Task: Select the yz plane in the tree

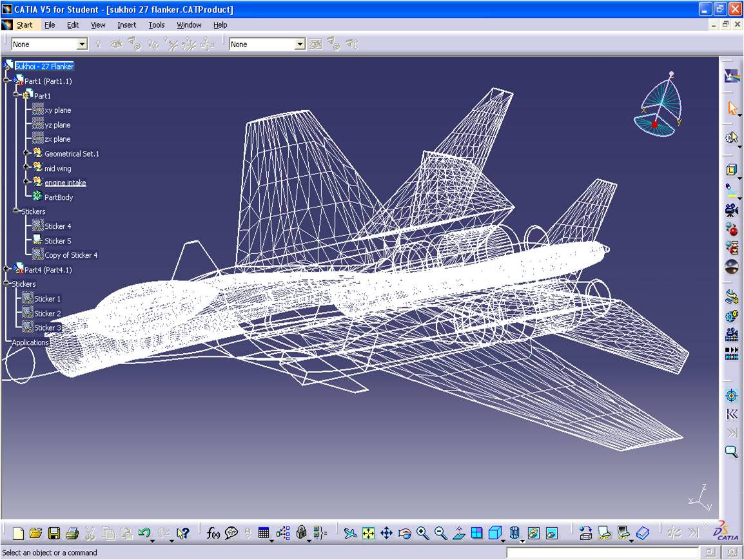Action: (x=57, y=125)
